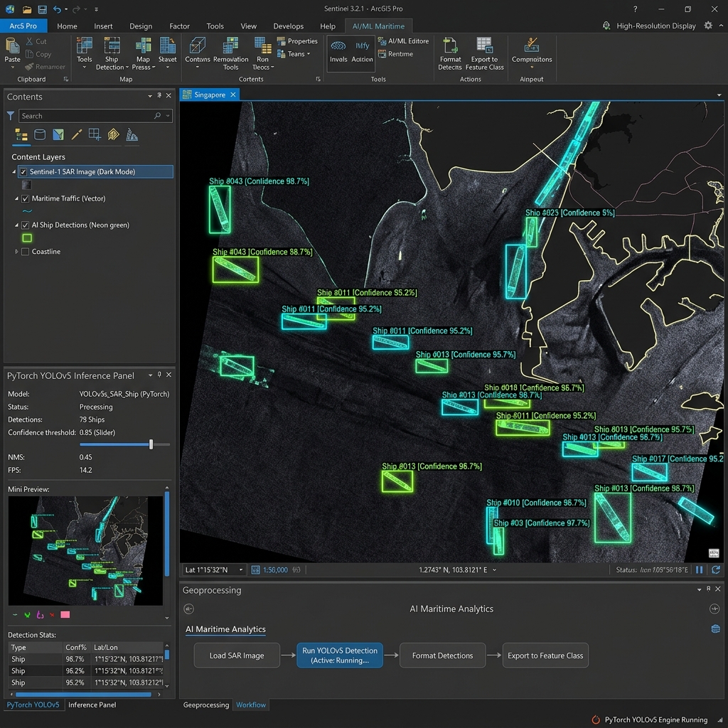
Task: Select the List By Snapping grid icon
Action: 95,135
